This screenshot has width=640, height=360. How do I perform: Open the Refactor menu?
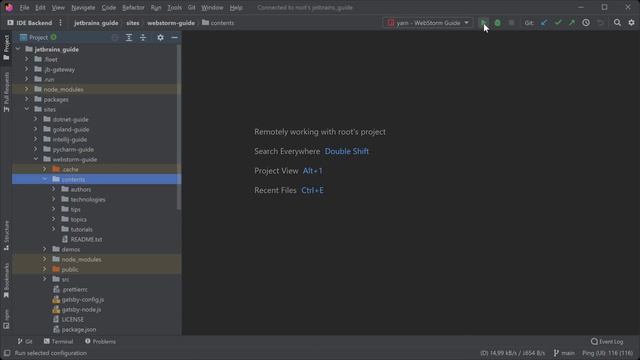133,7
